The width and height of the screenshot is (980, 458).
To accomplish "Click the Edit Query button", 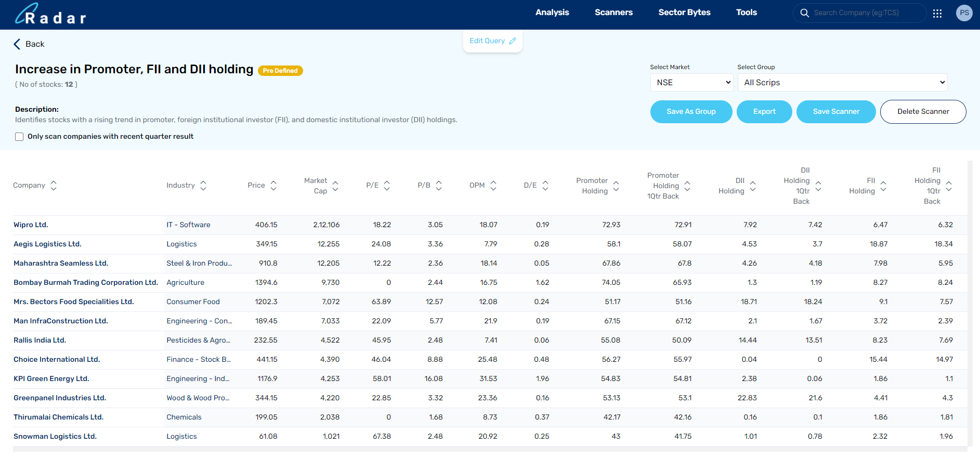I will (492, 41).
